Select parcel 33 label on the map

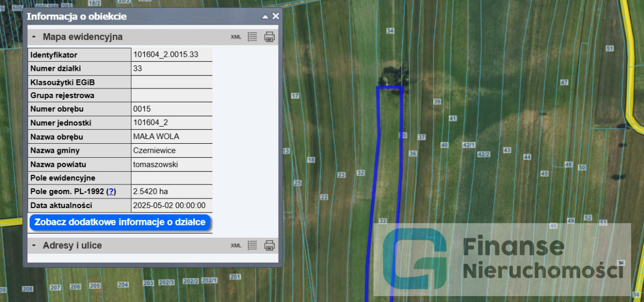point(382,221)
